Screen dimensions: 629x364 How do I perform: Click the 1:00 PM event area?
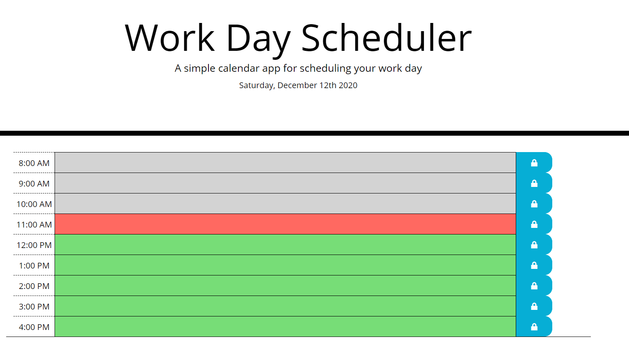coord(285,265)
